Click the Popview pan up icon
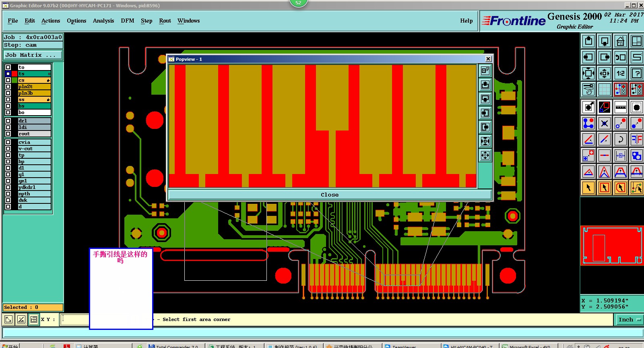This screenshot has width=644, height=348. (485, 85)
